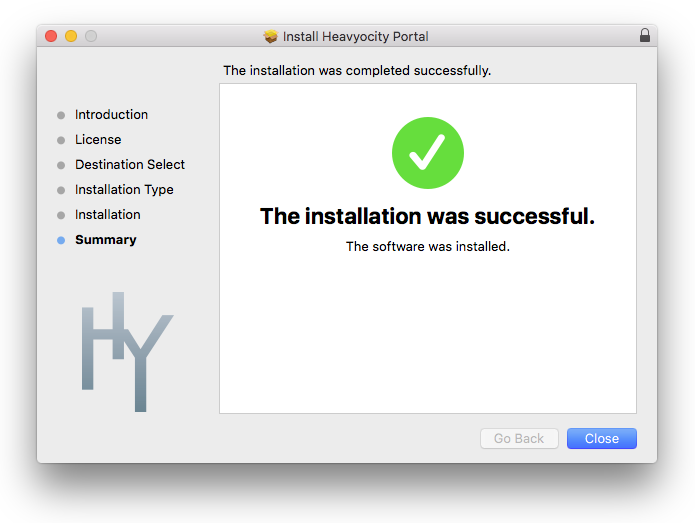
Task: Click the Heavyocity HY logo
Action: (x=127, y=351)
